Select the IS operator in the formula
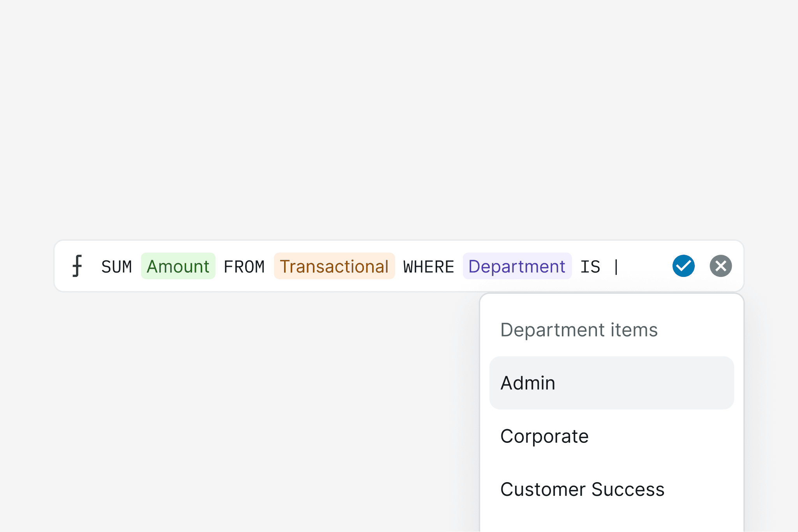 (590, 267)
